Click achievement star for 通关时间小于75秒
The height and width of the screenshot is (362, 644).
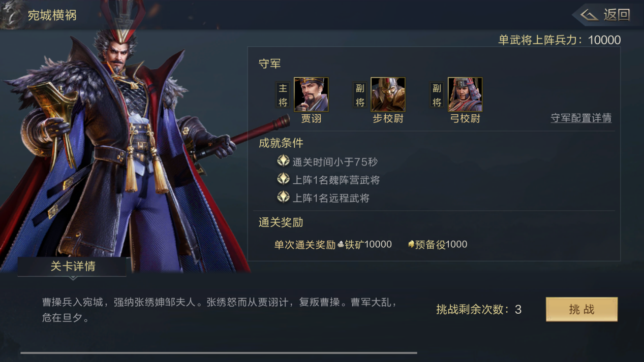point(283,161)
